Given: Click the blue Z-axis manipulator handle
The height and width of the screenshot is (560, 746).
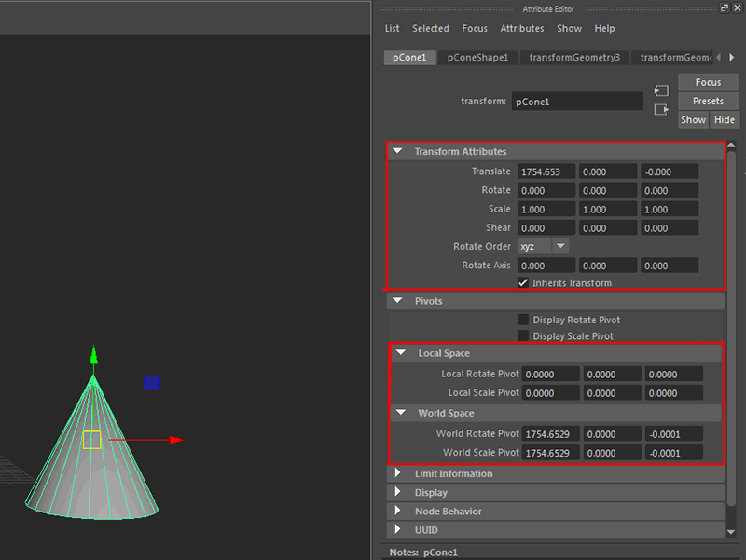Looking at the screenshot, I should (x=150, y=383).
